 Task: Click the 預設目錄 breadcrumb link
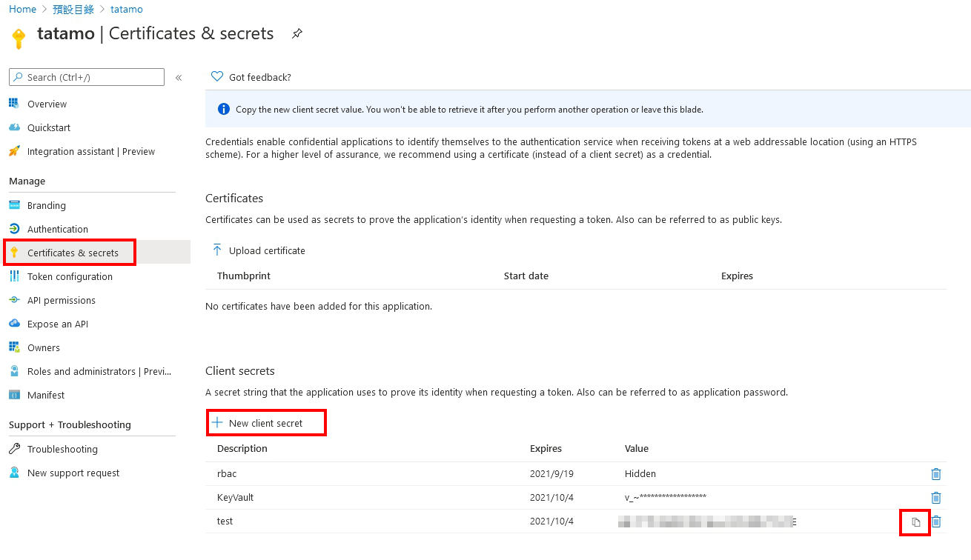73,9
